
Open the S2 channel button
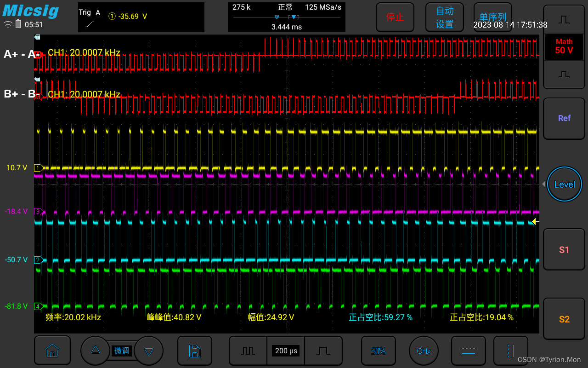point(564,319)
